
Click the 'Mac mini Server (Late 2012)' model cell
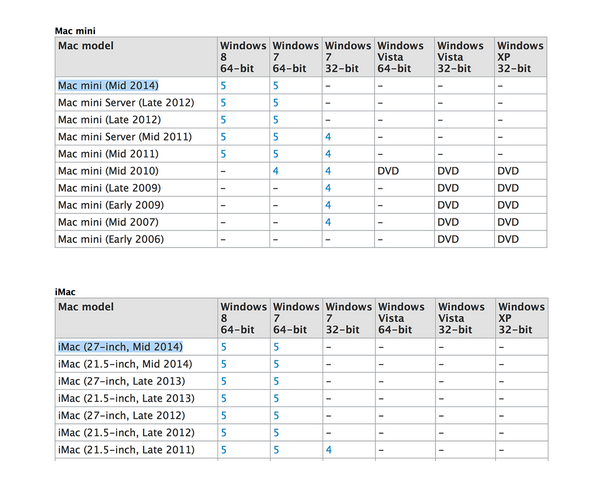[x=136, y=103]
